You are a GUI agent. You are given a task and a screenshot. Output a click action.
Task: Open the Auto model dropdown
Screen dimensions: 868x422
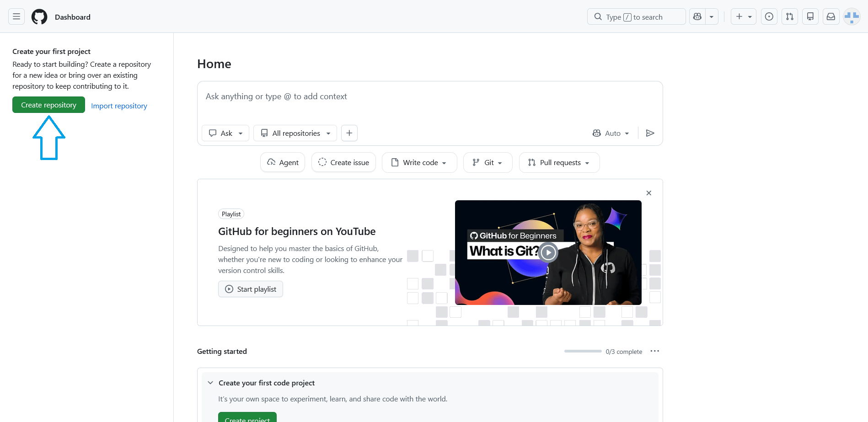611,133
